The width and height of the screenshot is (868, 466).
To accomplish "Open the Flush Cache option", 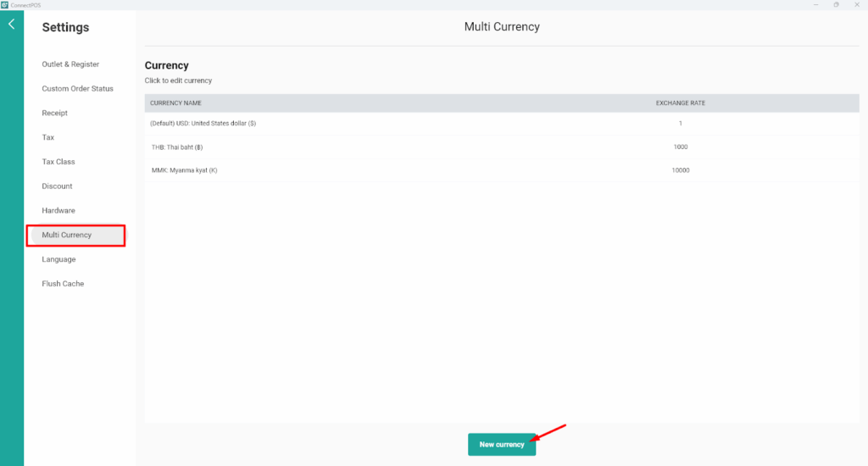I will [x=63, y=284].
